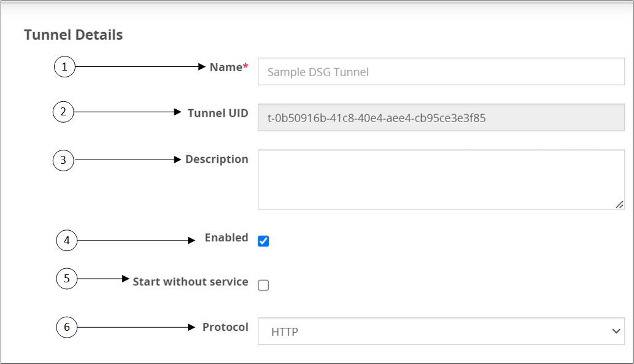
Task: Focus the Name input field
Action: click(441, 72)
